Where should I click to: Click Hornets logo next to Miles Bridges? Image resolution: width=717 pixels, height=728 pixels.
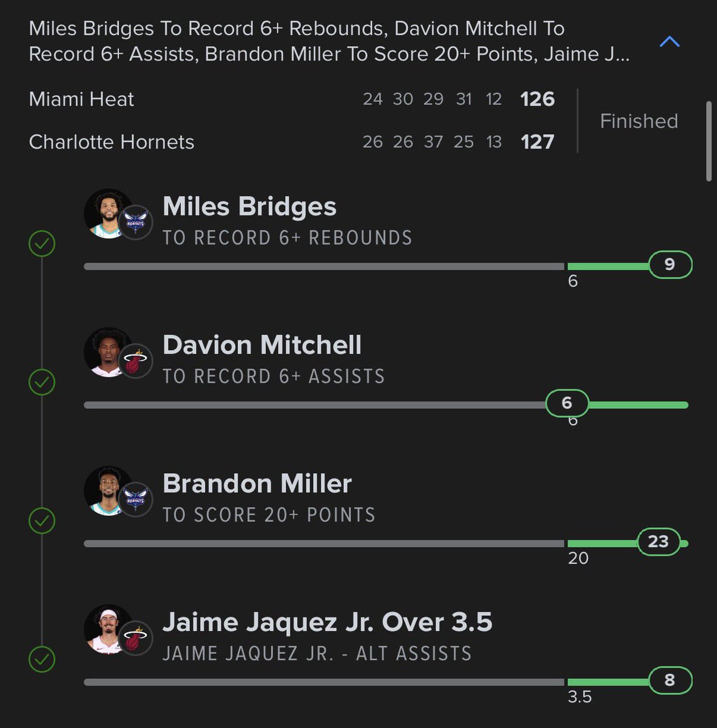tap(135, 222)
